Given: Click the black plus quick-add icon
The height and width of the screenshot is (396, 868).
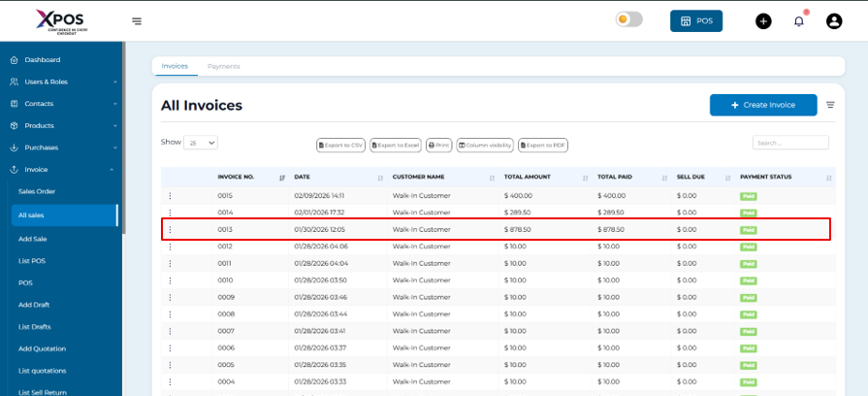Looking at the screenshot, I should pos(763,21).
